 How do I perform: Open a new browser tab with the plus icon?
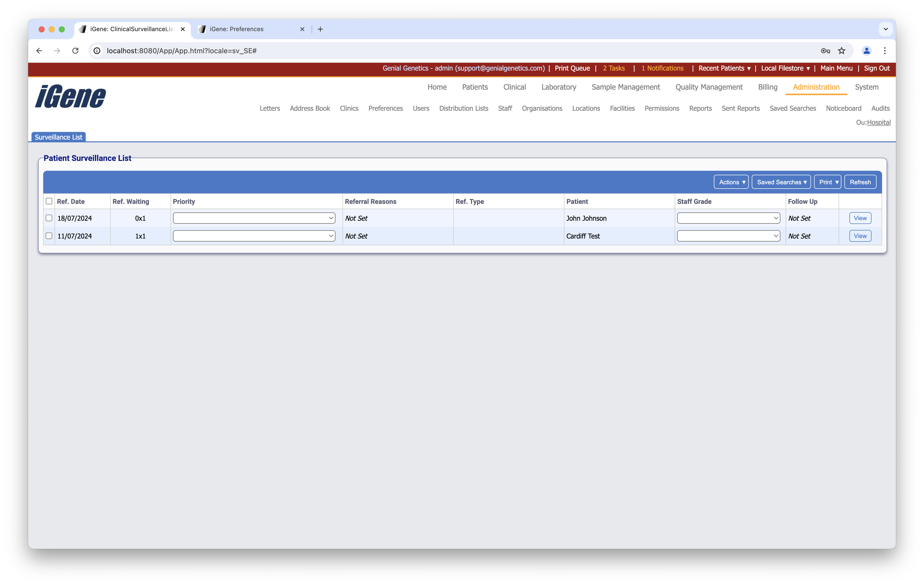tap(320, 29)
